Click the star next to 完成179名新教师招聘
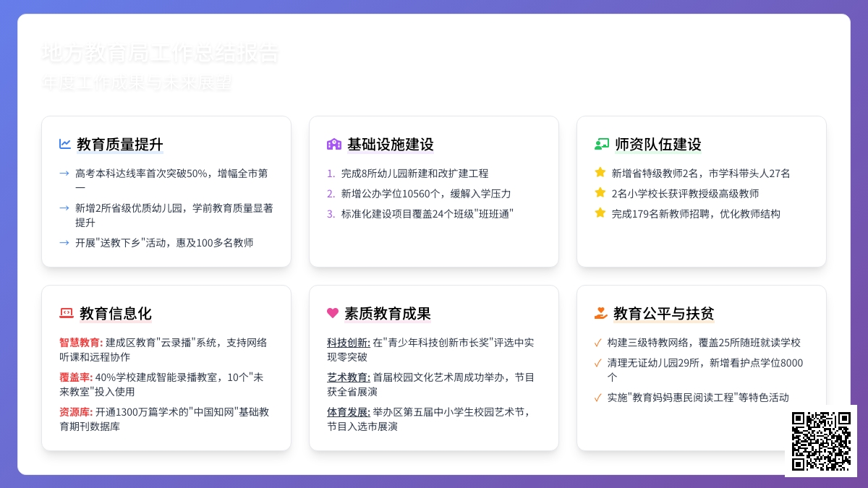This screenshot has width=868, height=488. coord(600,213)
